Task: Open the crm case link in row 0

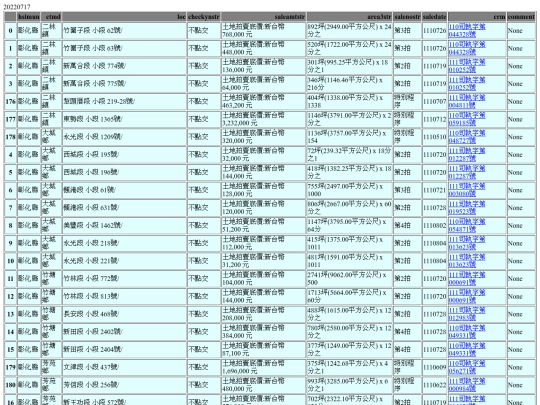Action: click(467, 30)
